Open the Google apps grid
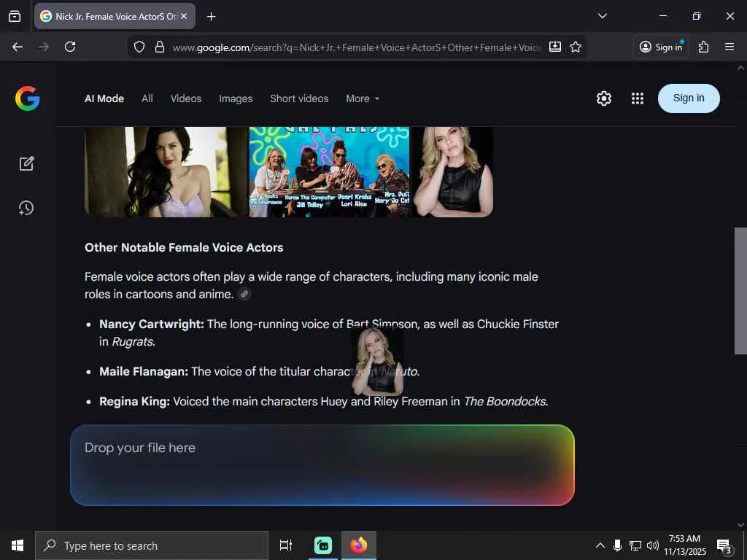The height and width of the screenshot is (560, 747). click(x=638, y=98)
